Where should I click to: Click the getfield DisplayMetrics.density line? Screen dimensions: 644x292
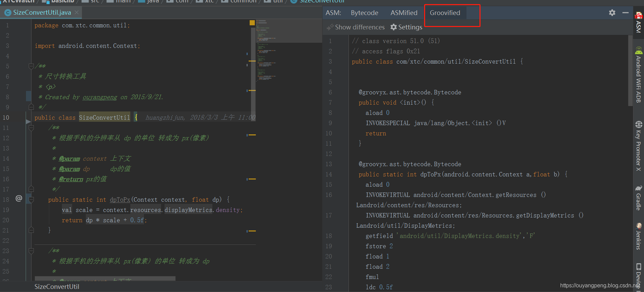pos(450,236)
